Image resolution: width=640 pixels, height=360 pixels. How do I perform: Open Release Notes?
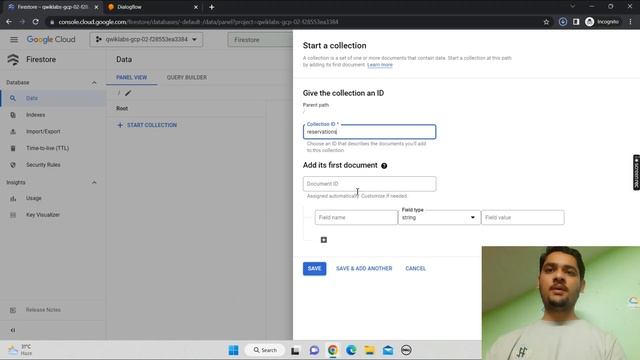click(43, 310)
